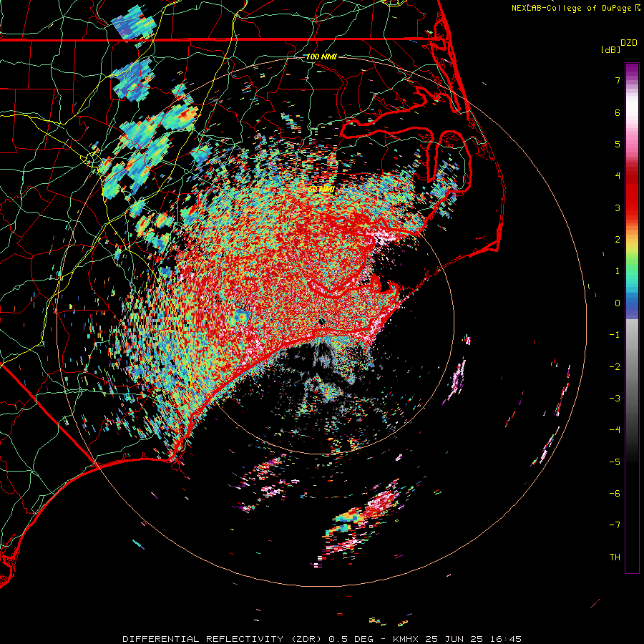The width and height of the screenshot is (644, 644).
Task: Pick the -3 dB tick label on scale
Action: pos(615,399)
